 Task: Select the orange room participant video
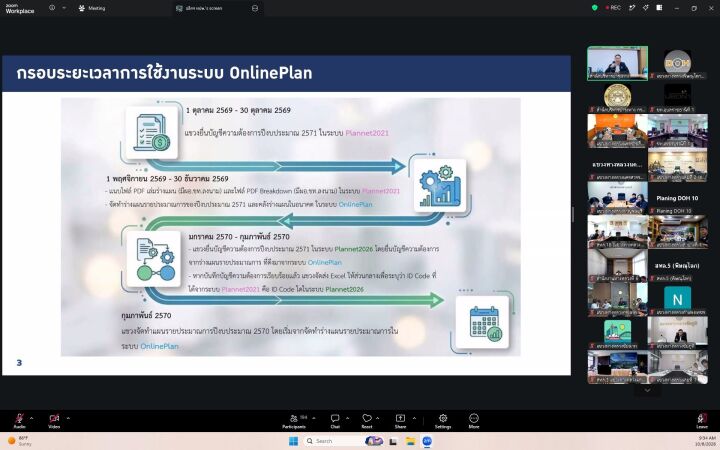pyautogui.click(x=618, y=131)
